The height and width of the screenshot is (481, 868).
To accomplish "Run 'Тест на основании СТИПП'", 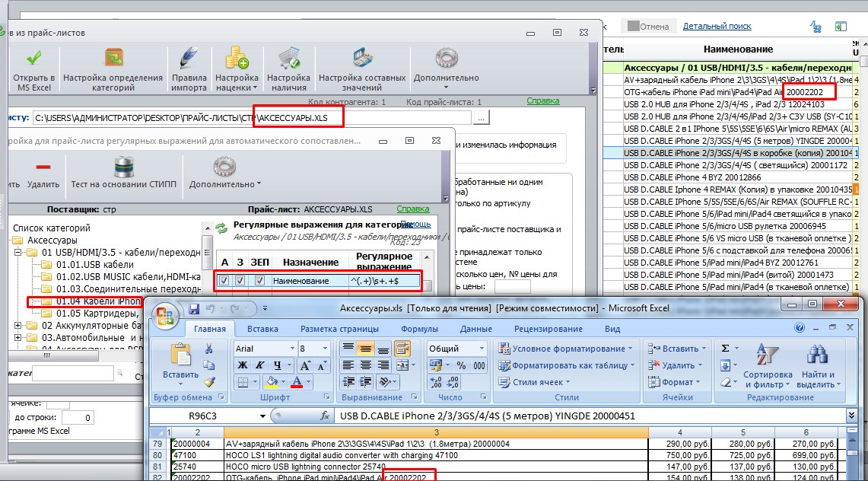I will coord(123,166).
